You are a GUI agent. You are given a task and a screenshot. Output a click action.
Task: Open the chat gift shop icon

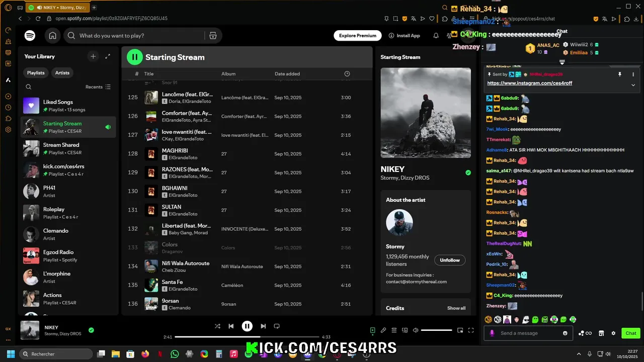[x=601, y=333]
